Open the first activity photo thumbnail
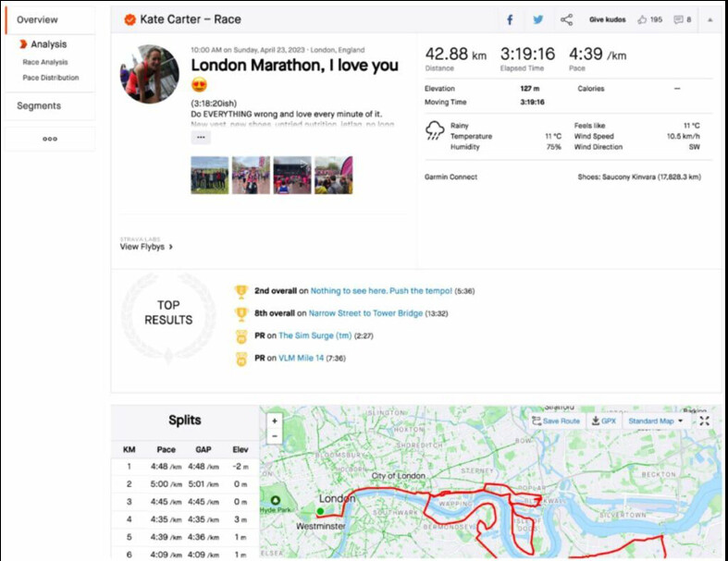Screen dimensions: 728x561 click(x=209, y=175)
